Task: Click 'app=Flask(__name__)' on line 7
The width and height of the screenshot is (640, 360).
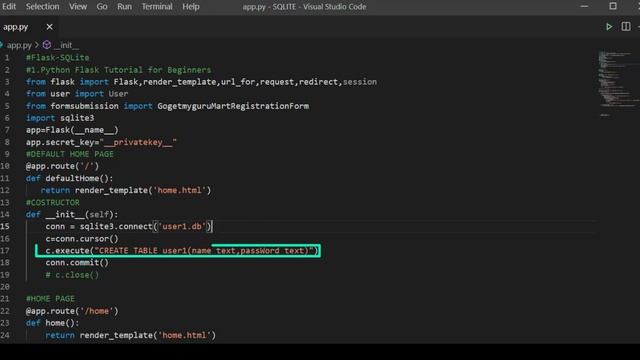Action: (x=72, y=130)
